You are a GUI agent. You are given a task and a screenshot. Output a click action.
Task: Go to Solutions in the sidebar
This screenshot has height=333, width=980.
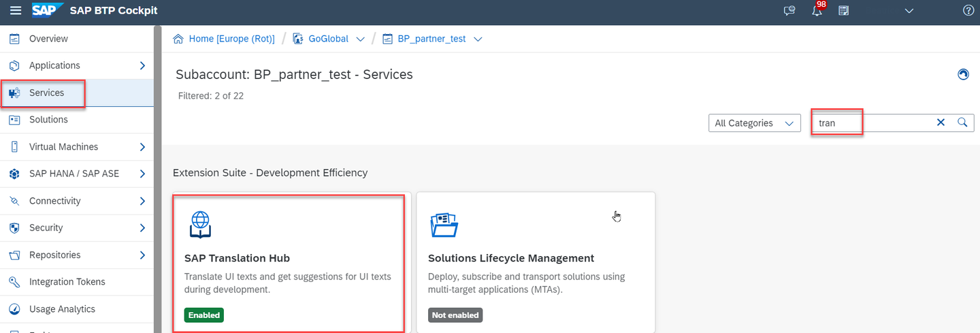77,120
